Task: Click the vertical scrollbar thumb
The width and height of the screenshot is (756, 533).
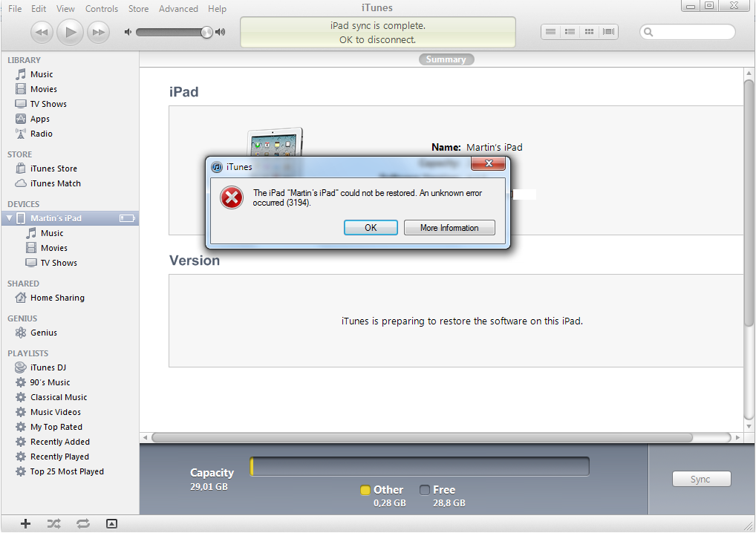Action: (749, 203)
